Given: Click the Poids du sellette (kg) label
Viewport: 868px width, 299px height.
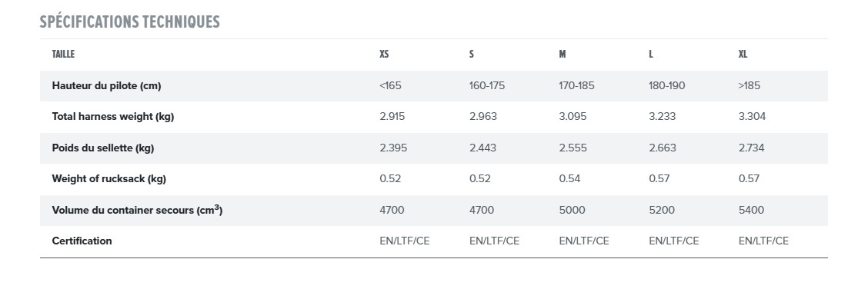Looking at the screenshot, I should tap(103, 148).
